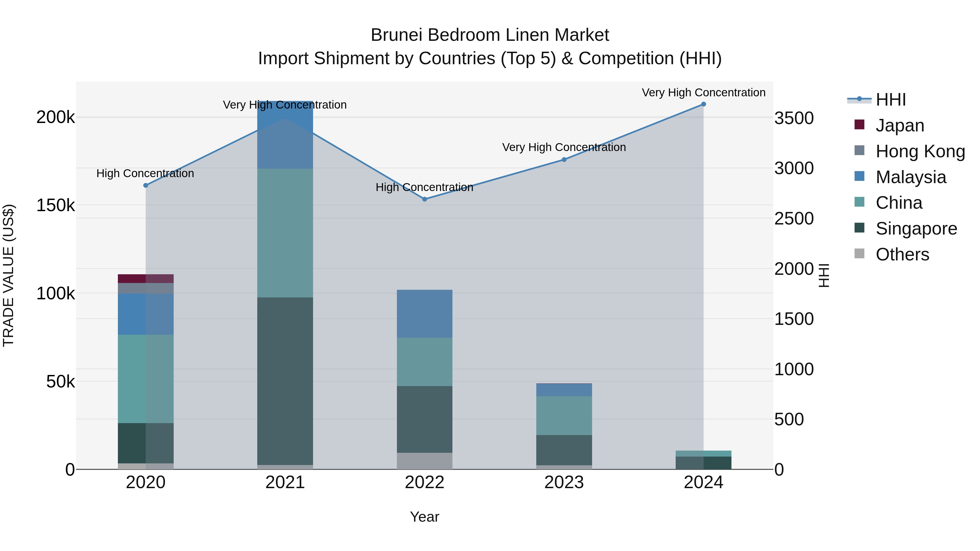Click the HHI line marker legend icon
Image resolution: width=980 pixels, height=551 pixels.
pos(859,99)
